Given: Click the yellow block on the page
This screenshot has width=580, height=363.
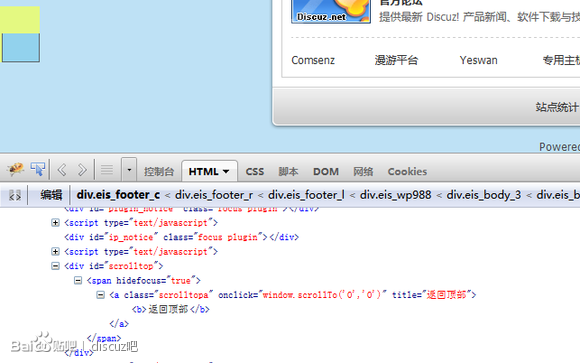Looking at the screenshot, I should 20,19.
